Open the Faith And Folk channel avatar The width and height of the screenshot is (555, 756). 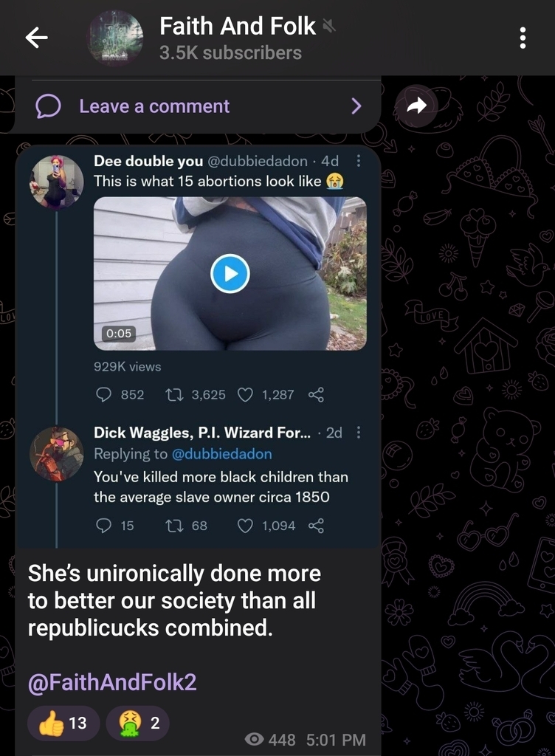click(114, 38)
